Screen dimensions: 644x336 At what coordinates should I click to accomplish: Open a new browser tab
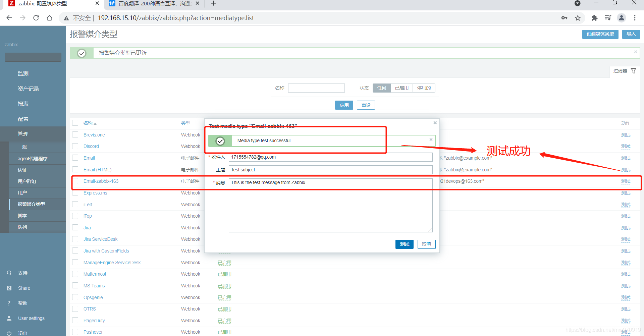click(x=213, y=3)
